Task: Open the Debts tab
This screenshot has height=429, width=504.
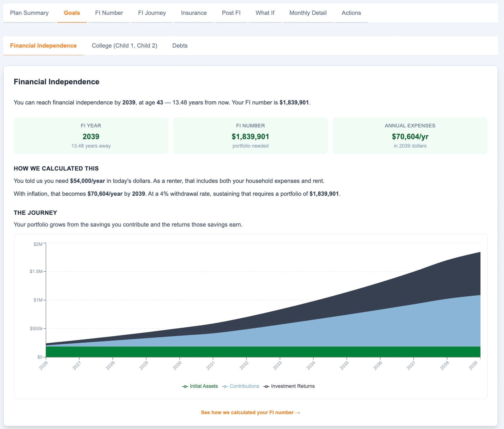Action: pos(180,45)
